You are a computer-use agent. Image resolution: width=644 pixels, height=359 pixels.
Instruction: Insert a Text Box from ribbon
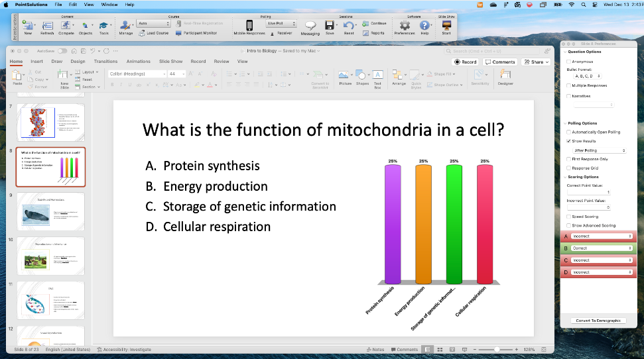377,78
